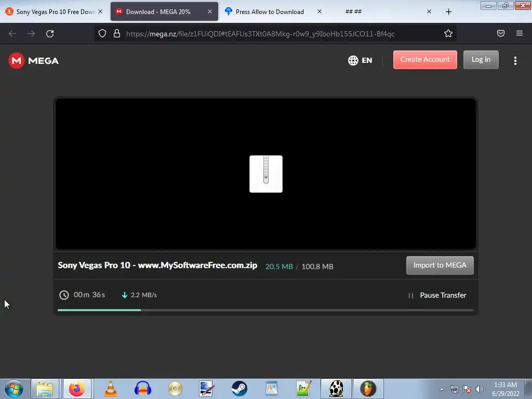Close the ## ## tab

[x=429, y=11]
